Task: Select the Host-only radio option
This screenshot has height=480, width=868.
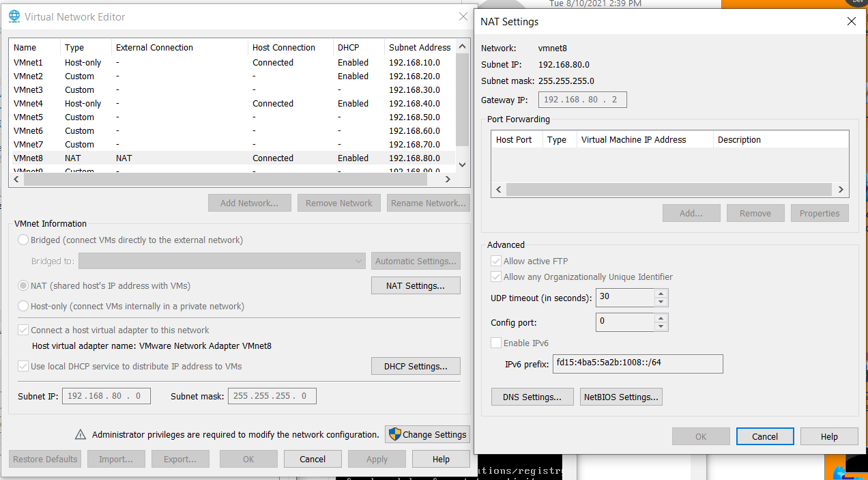Action: point(23,306)
